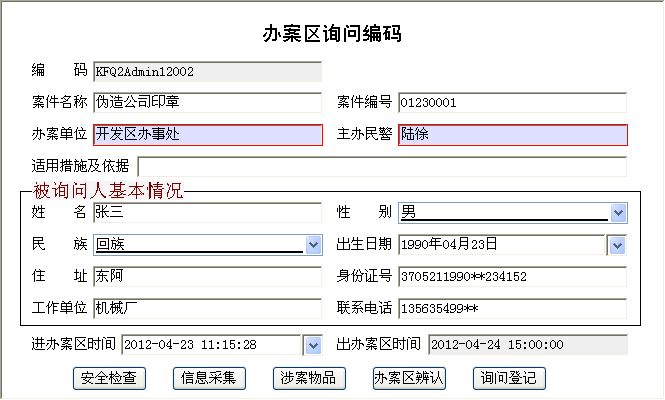
Task: Click the 联系电话 label
Action: click(x=364, y=308)
